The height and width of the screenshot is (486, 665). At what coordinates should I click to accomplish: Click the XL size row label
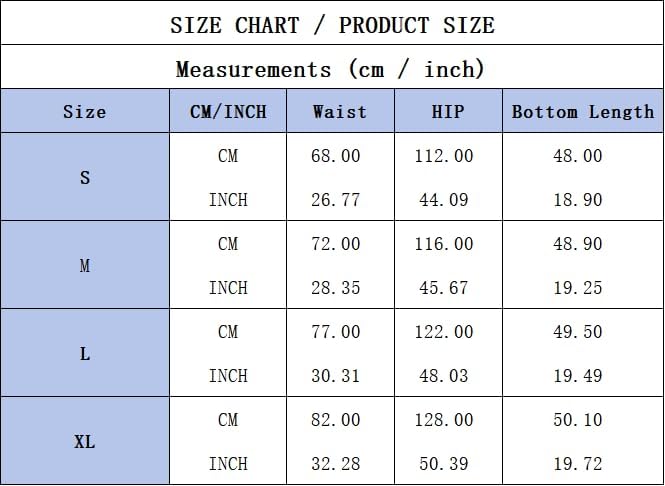click(x=85, y=442)
